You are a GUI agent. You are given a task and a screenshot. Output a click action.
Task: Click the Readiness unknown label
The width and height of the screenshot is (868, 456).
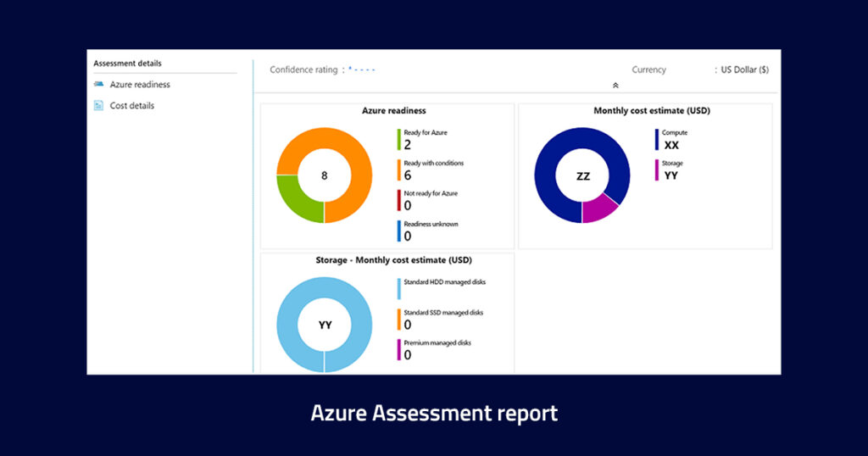[431, 224]
